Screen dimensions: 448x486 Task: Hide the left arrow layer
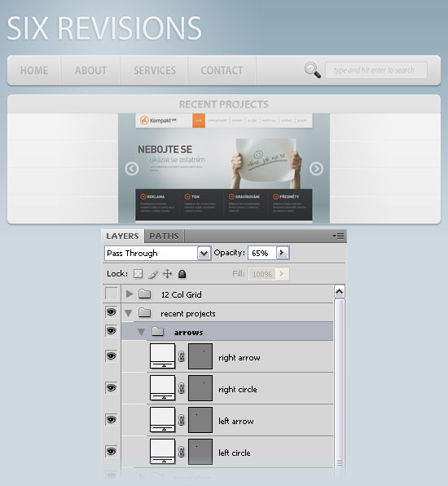coord(111,420)
